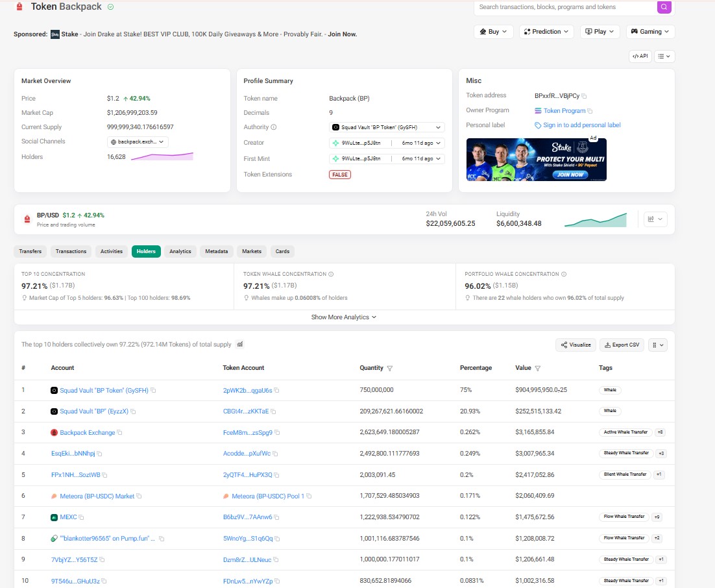
Task: Copy token account B6bz9V...7AAnw6
Action: point(277,517)
